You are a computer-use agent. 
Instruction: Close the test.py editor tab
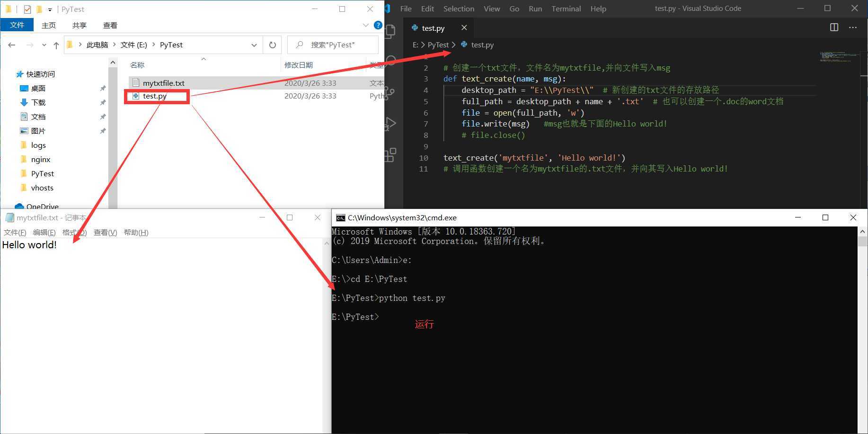(464, 27)
